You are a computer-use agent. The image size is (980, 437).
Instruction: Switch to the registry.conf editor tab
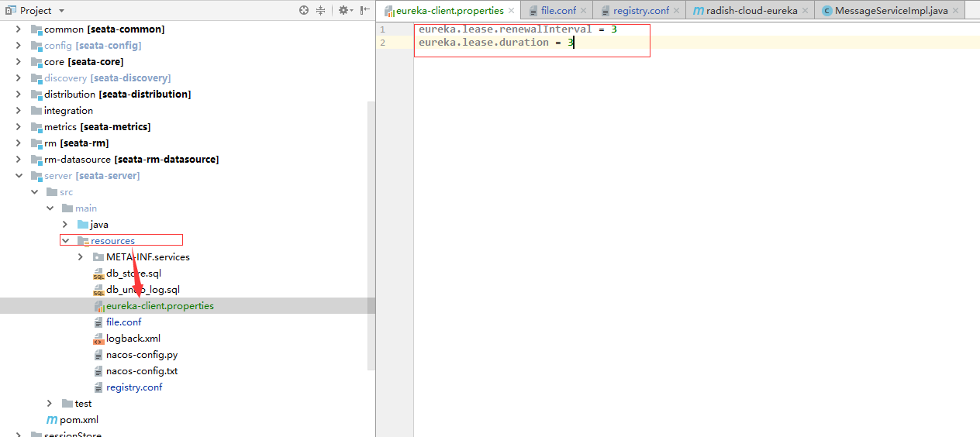(640, 10)
